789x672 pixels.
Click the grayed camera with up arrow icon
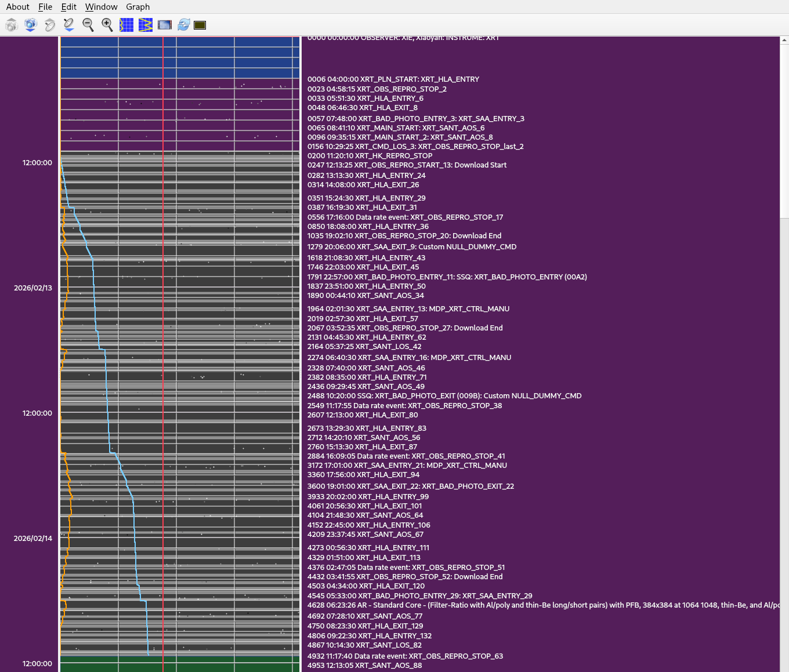pyautogui.click(x=12, y=25)
